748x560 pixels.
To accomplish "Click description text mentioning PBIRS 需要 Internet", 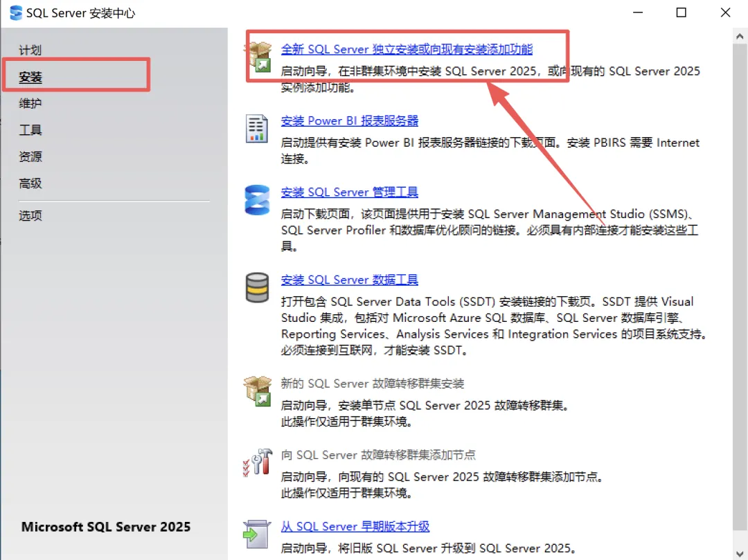I will (490, 151).
